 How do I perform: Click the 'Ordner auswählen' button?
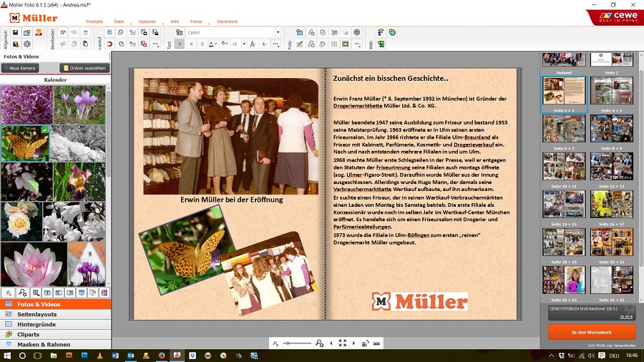(x=84, y=68)
